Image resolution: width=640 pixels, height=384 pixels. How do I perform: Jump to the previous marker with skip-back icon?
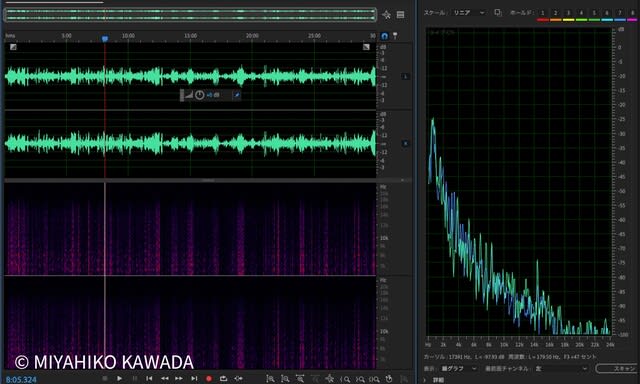(149, 378)
